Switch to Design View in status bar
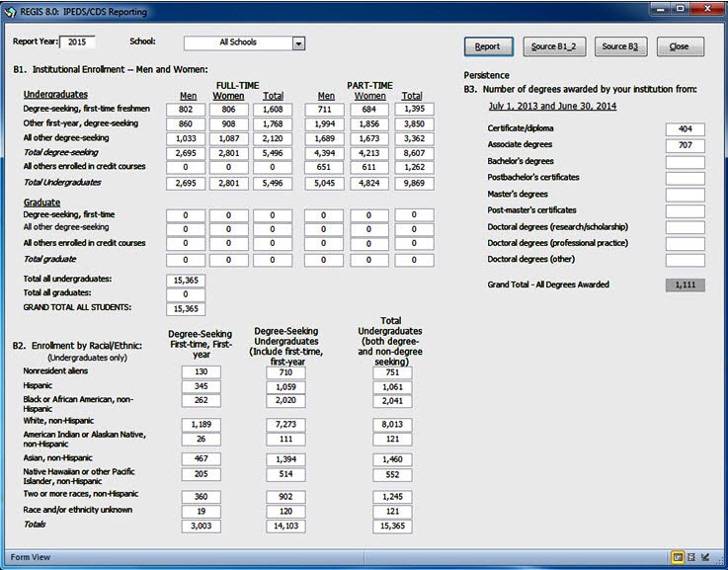Screen dimensions: 728x570 pyautogui.click(x=704, y=557)
